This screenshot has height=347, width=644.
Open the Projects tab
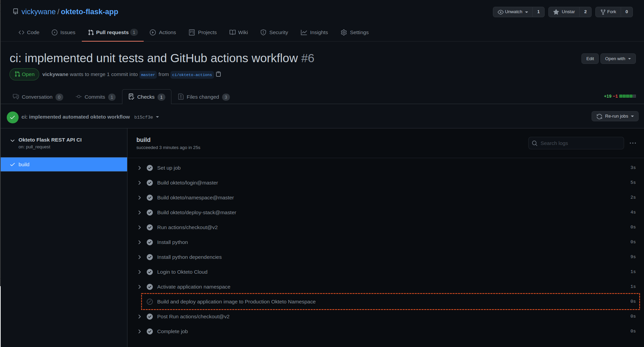(x=203, y=32)
